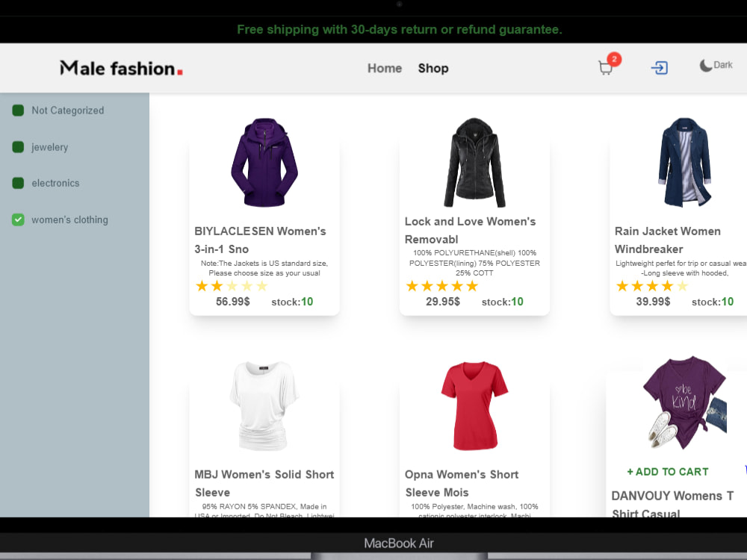The width and height of the screenshot is (747, 560).
Task: Tick the electronics category checkbox
Action: pyautogui.click(x=18, y=184)
